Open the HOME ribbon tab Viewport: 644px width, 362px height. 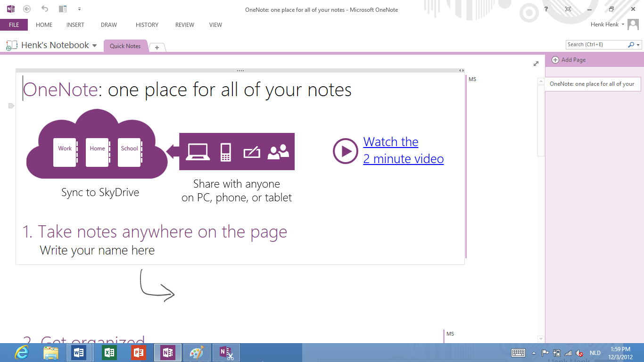pyautogui.click(x=44, y=25)
